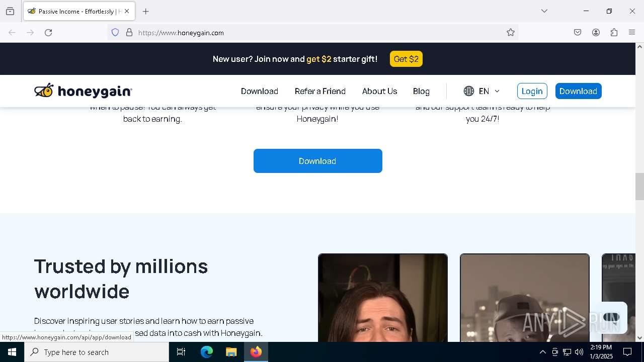Expand the list all tabs chevron
This screenshot has width=644, height=362.
tap(544, 11)
